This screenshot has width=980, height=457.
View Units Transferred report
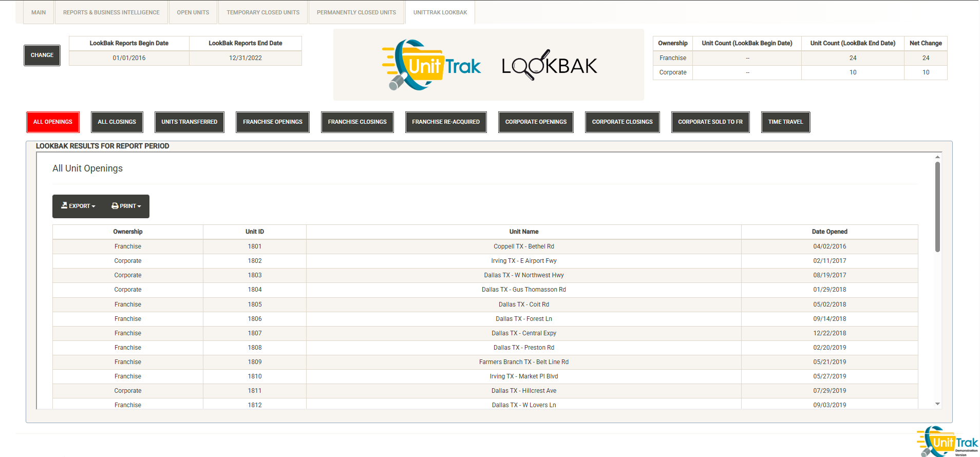[190, 122]
